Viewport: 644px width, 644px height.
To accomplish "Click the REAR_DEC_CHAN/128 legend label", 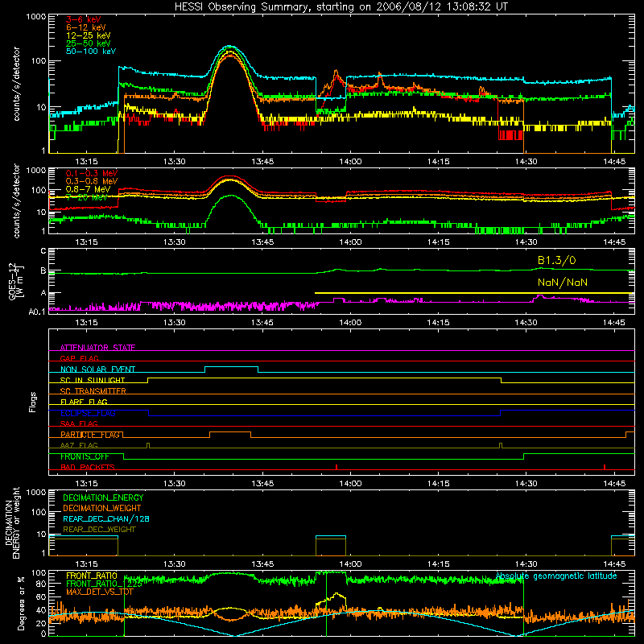I will click(x=106, y=518).
